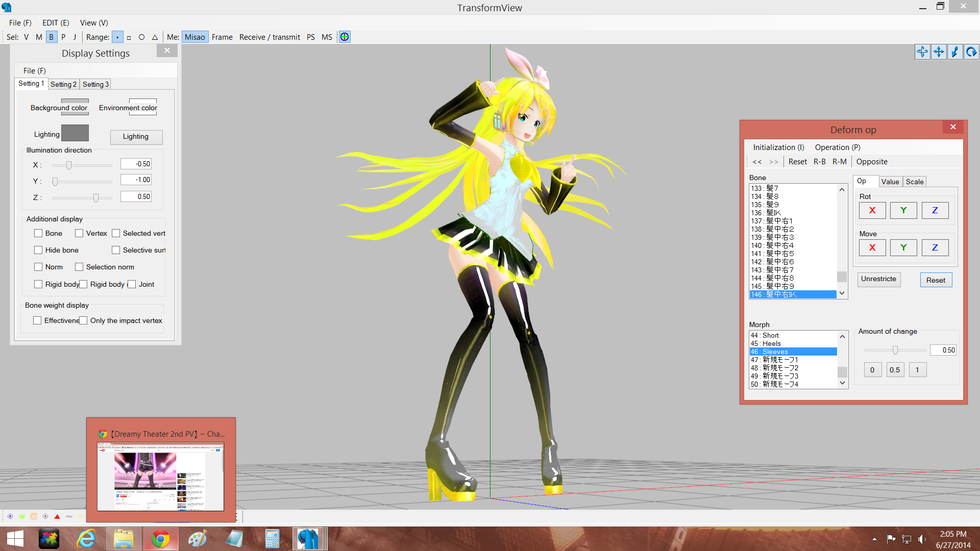The height and width of the screenshot is (551, 980).
Task: Click the orange hatched status bar icon
Action: click(34, 516)
